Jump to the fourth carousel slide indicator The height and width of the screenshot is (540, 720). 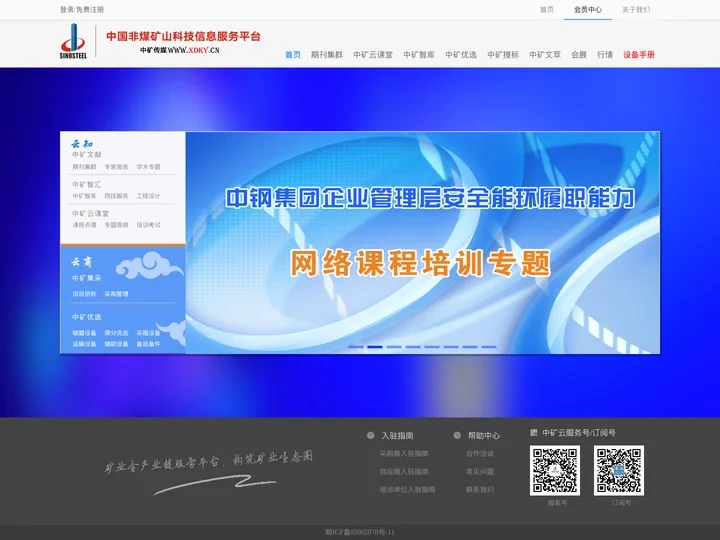click(x=413, y=347)
